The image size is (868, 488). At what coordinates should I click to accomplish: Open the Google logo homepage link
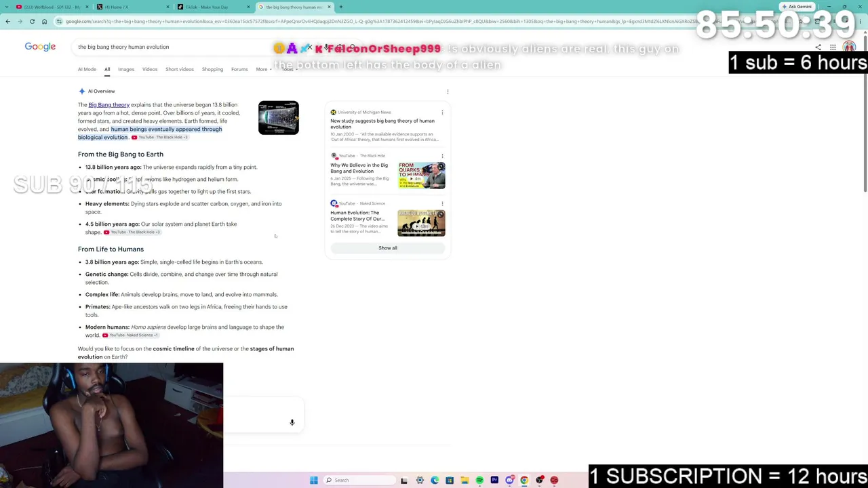point(40,47)
